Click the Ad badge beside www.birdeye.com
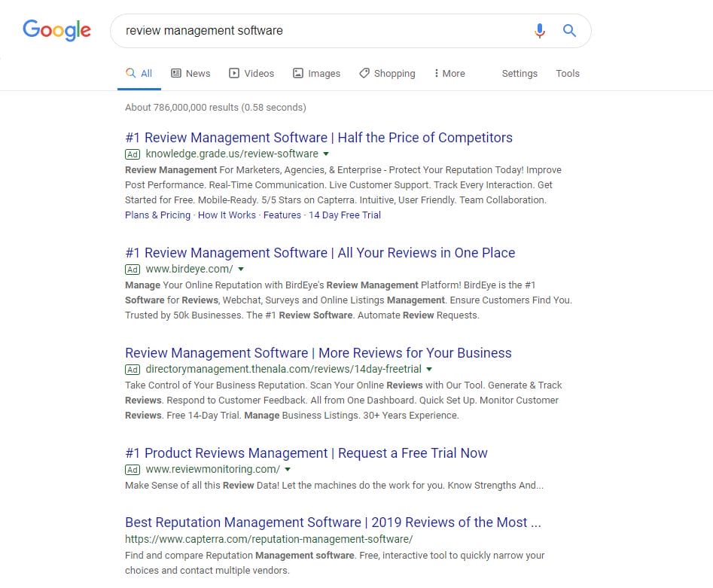The width and height of the screenshot is (713, 588). tap(133, 270)
